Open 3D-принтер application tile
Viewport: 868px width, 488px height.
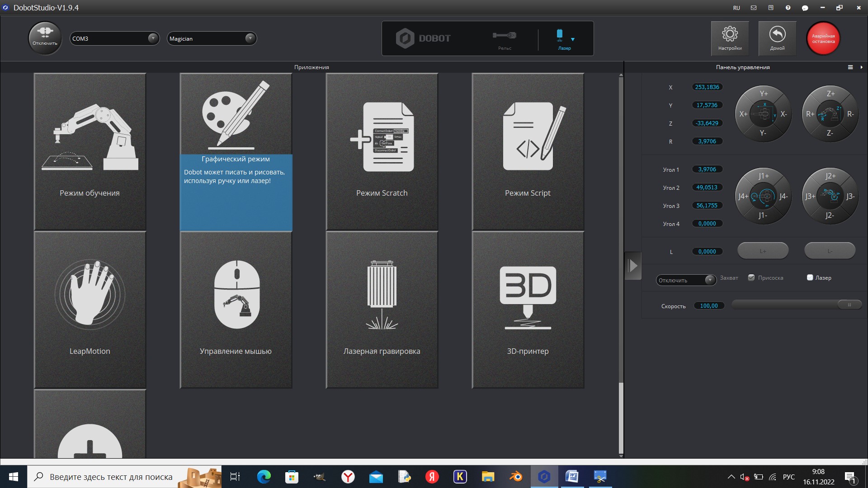click(528, 310)
